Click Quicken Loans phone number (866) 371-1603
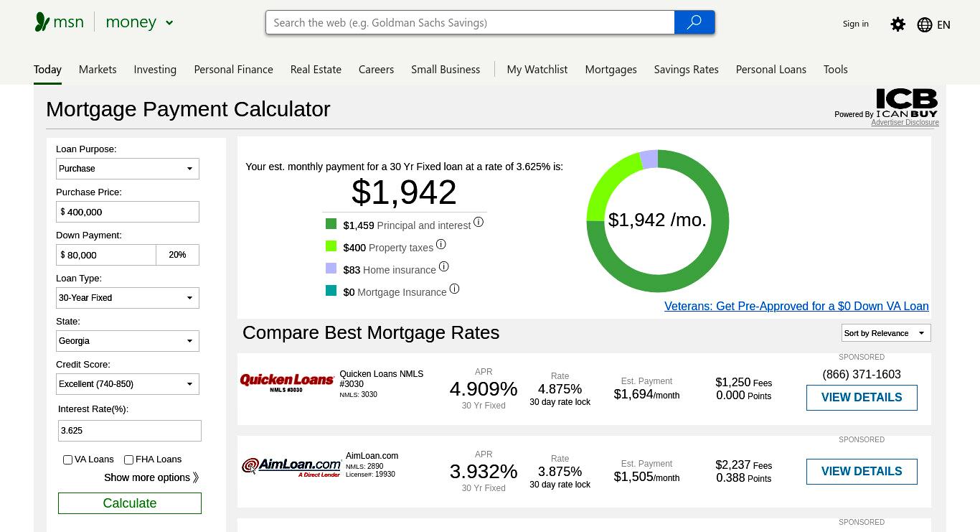The height and width of the screenshot is (532, 980). [862, 374]
